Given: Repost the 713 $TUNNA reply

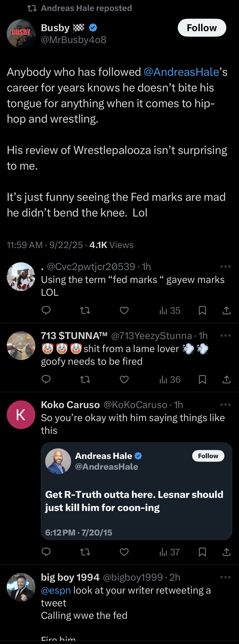Looking at the screenshot, I should 85,379.
